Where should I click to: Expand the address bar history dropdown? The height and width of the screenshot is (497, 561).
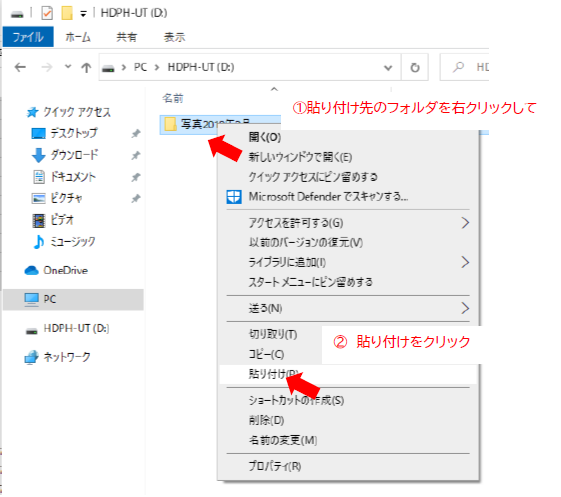coord(388,67)
